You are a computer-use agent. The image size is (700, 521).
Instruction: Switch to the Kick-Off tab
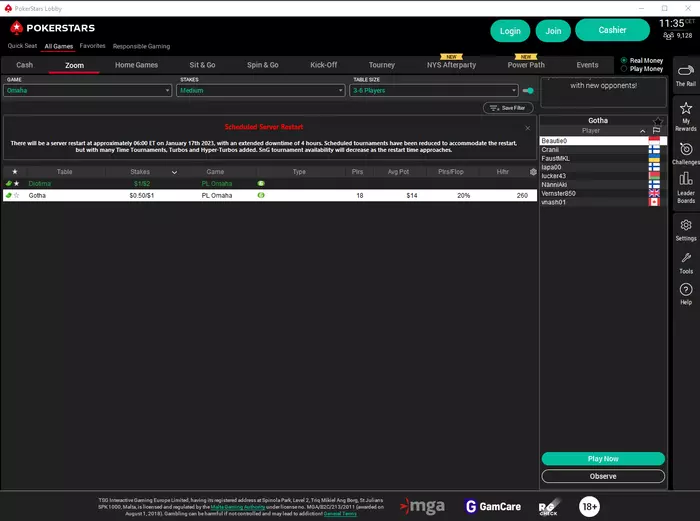pyautogui.click(x=324, y=65)
